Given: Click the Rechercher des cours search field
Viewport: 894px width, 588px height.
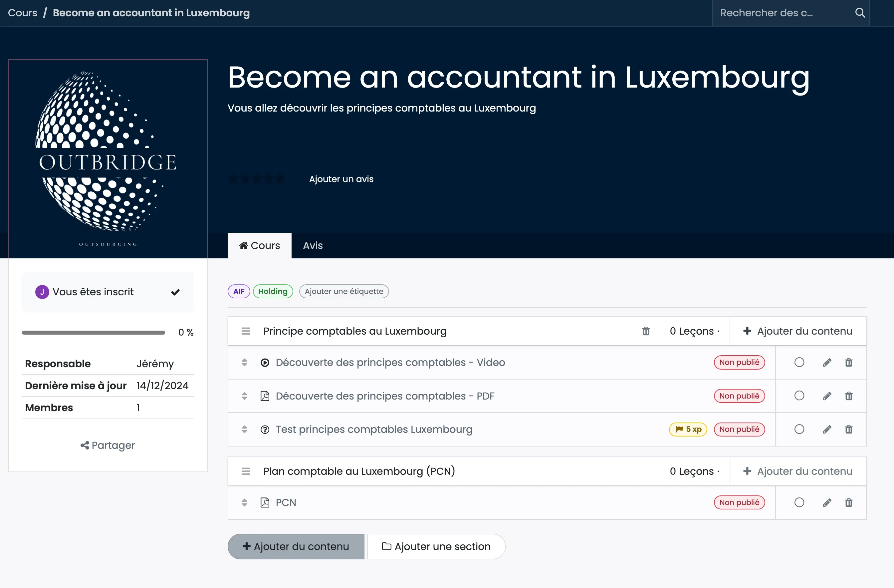Looking at the screenshot, I should (x=781, y=13).
